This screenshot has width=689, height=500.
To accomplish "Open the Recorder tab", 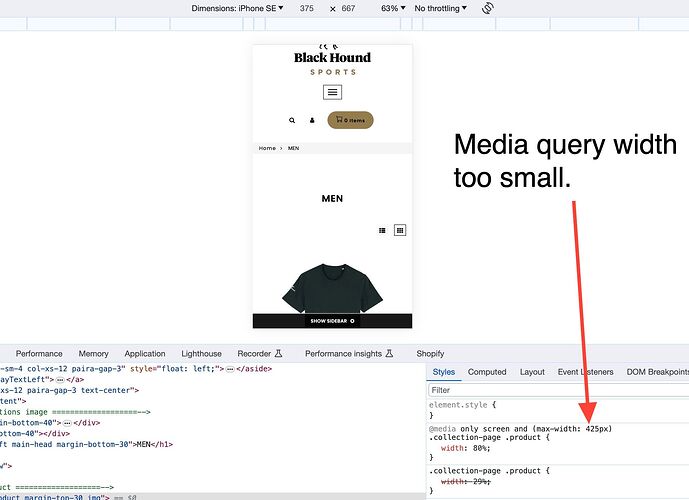I will [259, 354].
